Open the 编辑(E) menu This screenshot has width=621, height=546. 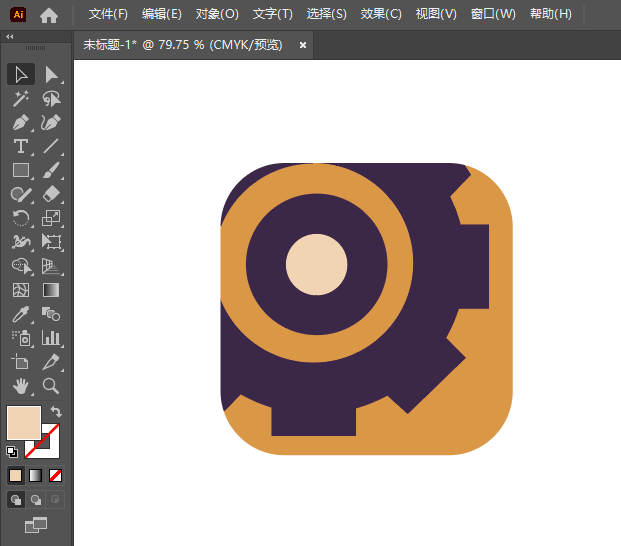coord(162,14)
